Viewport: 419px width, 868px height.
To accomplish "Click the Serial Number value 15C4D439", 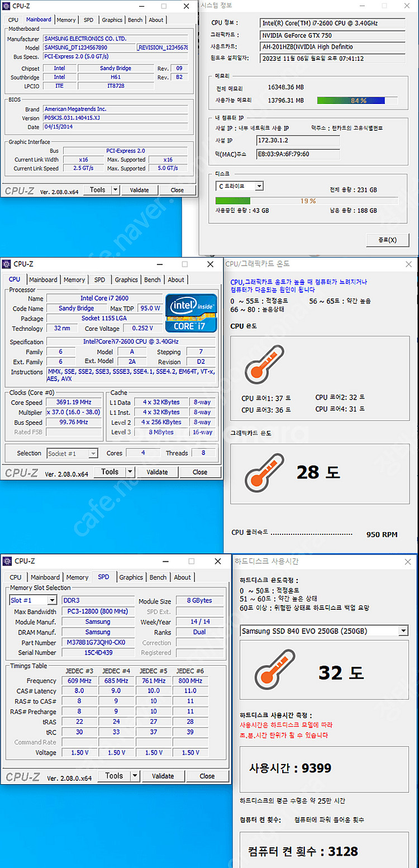I will 97,653.
